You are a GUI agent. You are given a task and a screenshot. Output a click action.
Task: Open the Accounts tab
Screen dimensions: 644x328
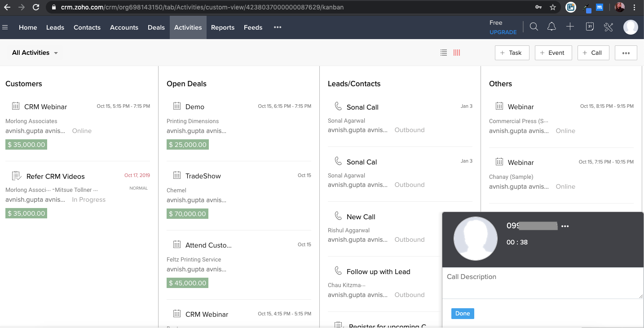(x=124, y=27)
